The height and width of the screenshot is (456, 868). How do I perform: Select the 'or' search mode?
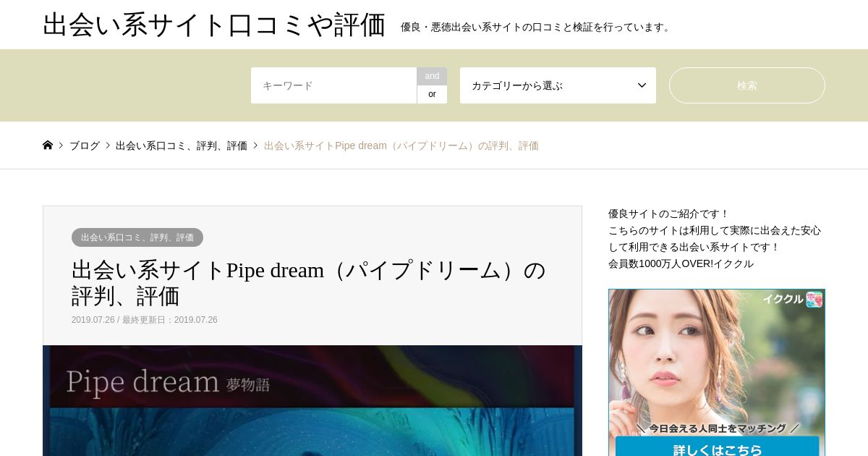click(432, 94)
